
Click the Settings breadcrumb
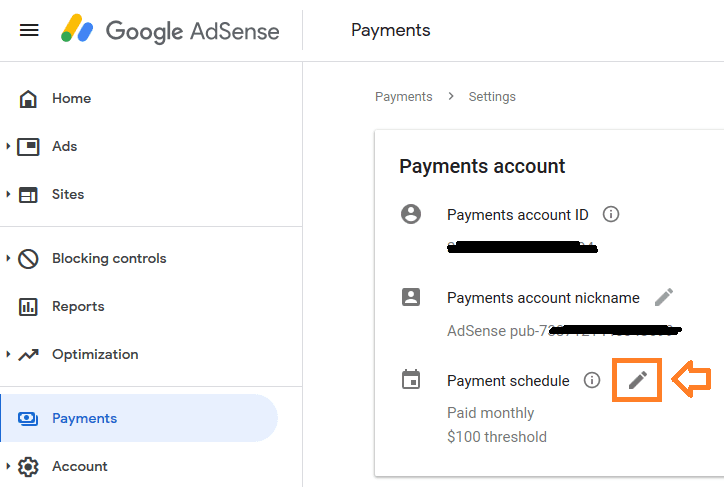[492, 96]
